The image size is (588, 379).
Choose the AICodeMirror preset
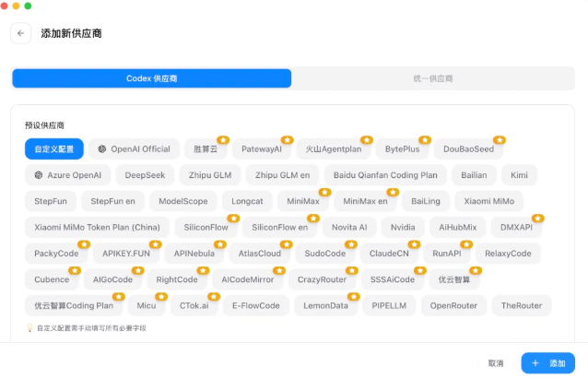pos(248,279)
